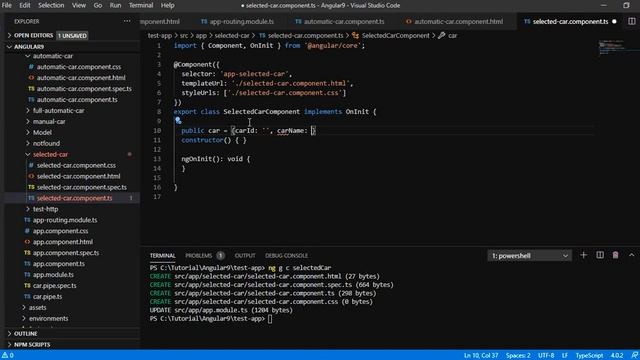
Task: Maximize terminal panel with the chevron up
Action: click(631, 255)
